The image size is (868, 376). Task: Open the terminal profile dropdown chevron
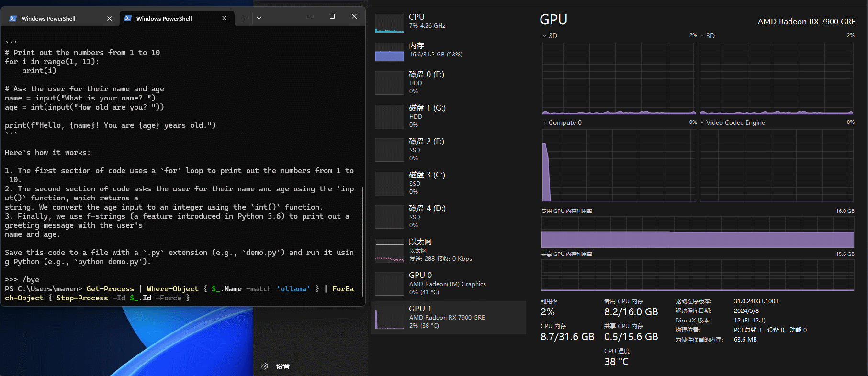(x=259, y=18)
